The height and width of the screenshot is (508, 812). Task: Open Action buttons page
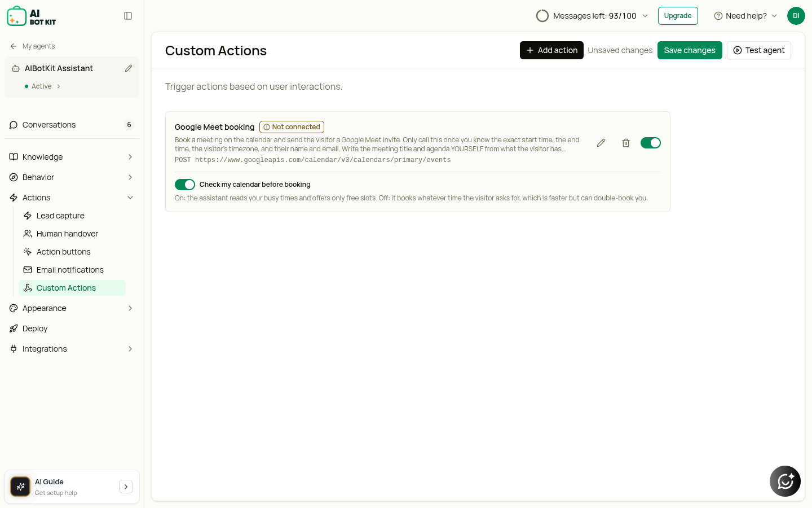click(x=72, y=252)
